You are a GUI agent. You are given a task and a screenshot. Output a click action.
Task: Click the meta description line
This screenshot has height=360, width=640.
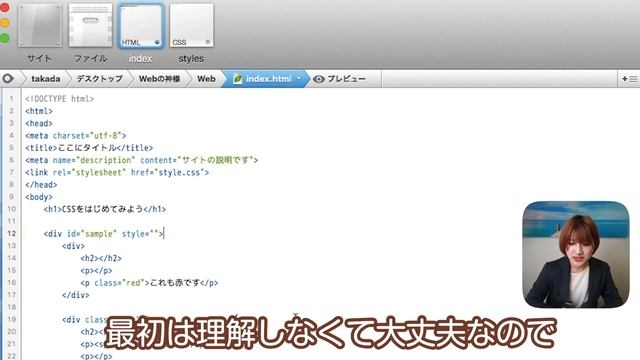click(x=141, y=160)
